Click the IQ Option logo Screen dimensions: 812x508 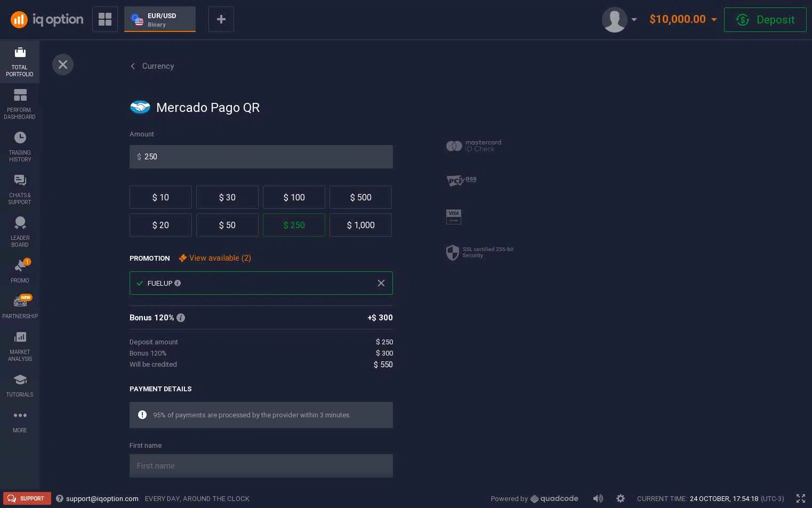pos(47,20)
